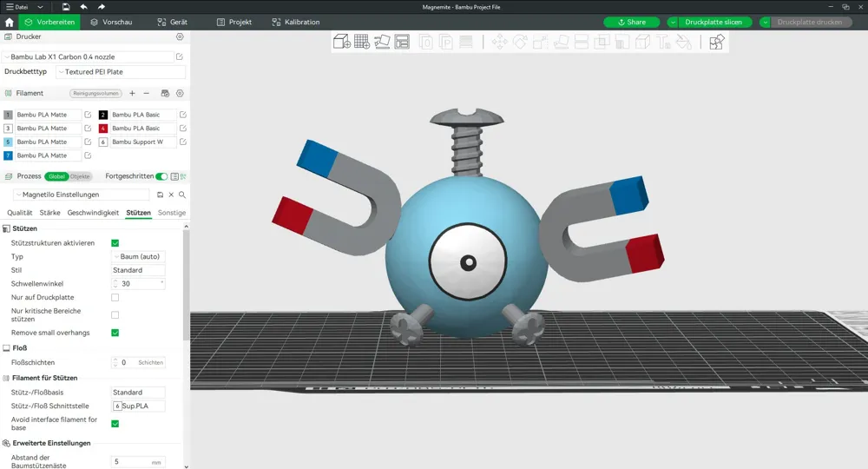Viewport: 868px width, 469px height.
Task: Open the Stütz-/Floß Schnittstelle Sup.PLA dropdown
Action: pyautogui.click(x=138, y=406)
